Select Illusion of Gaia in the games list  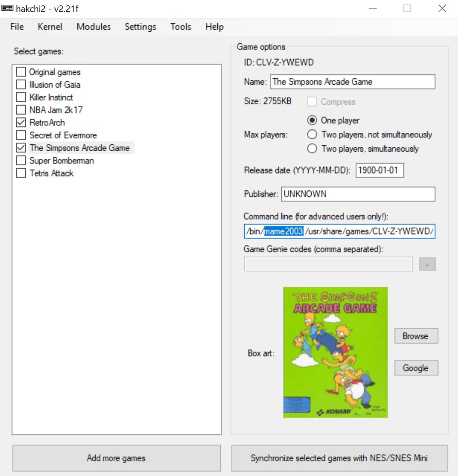coord(55,85)
